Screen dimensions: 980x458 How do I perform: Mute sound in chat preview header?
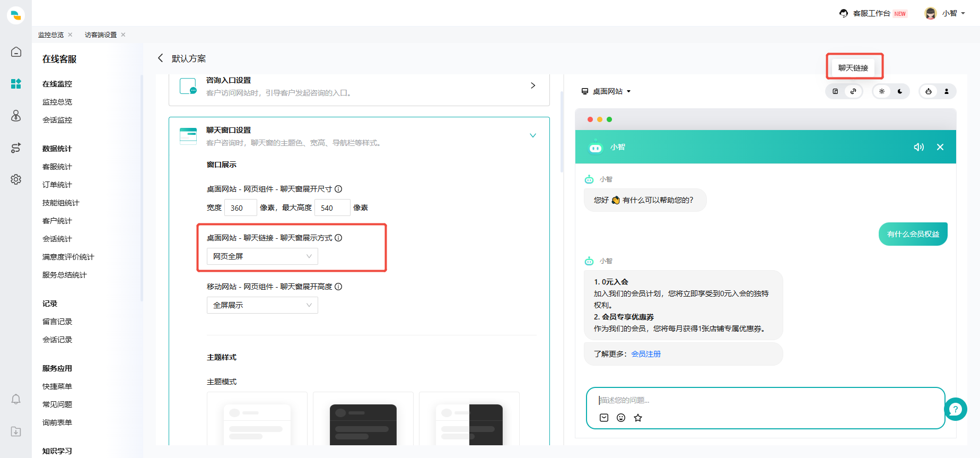pos(918,147)
